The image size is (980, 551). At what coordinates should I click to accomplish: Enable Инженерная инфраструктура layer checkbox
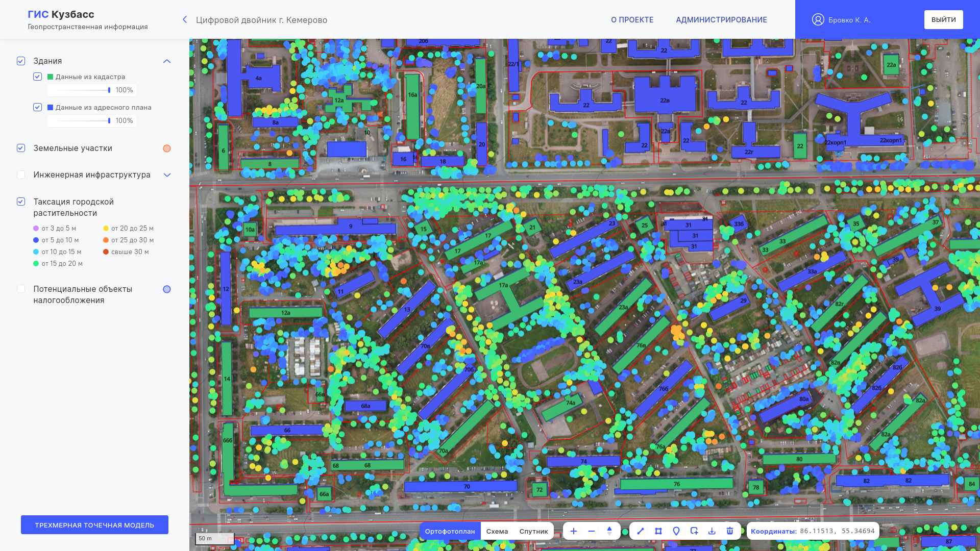tap(21, 175)
